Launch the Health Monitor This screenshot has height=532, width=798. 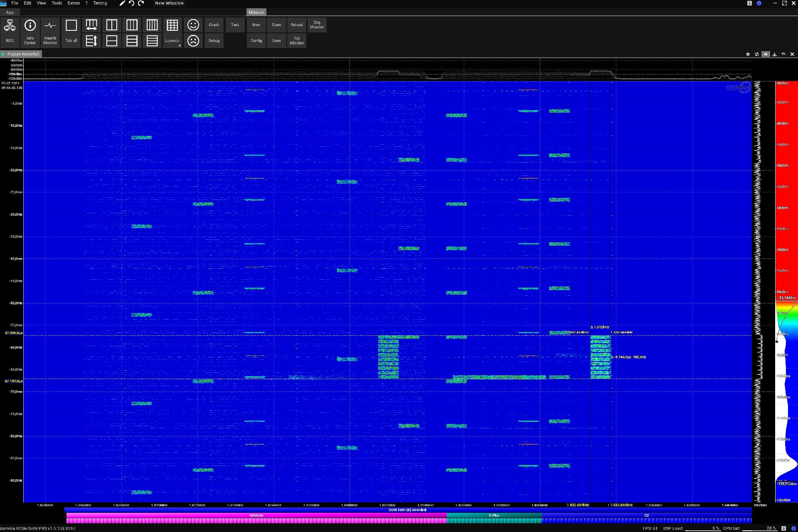(x=50, y=32)
